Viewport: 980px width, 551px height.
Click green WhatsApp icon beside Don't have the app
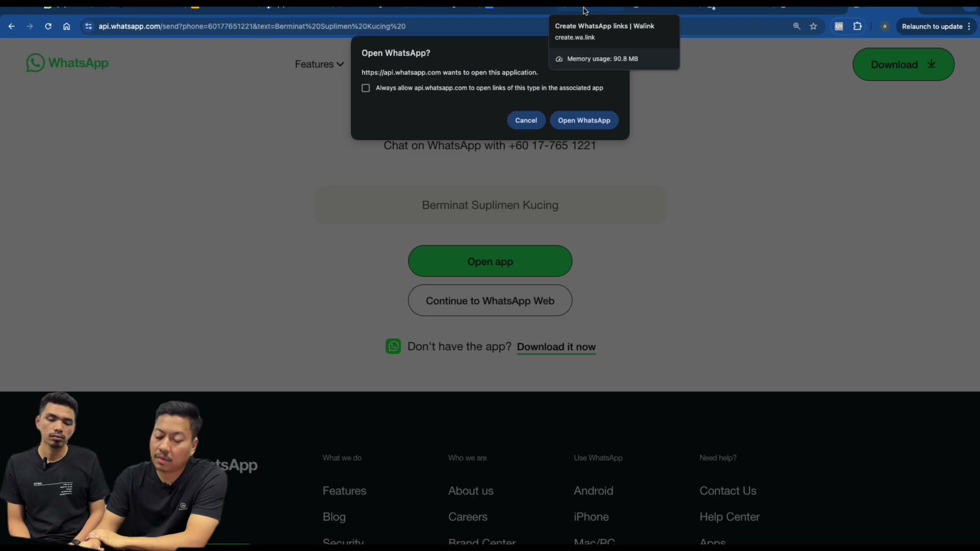tap(393, 346)
